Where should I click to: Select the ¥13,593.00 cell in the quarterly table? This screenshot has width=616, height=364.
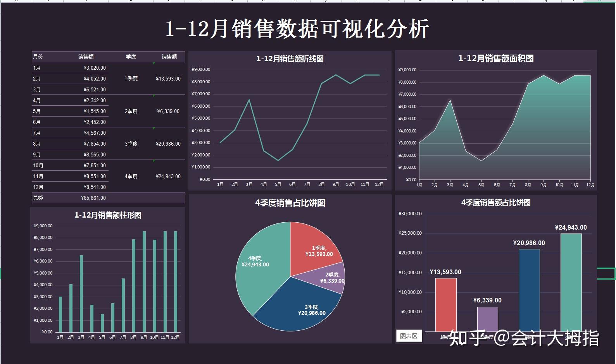pyautogui.click(x=168, y=79)
